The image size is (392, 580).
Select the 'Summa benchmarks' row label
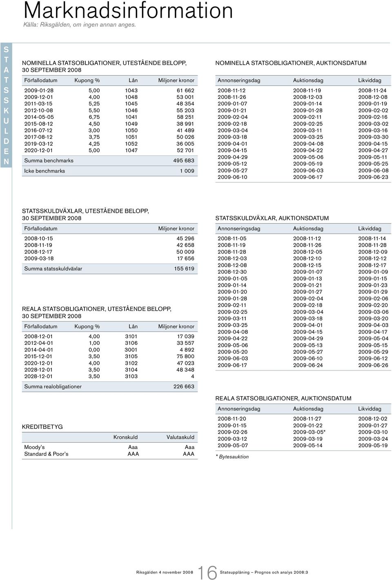(x=49, y=161)
